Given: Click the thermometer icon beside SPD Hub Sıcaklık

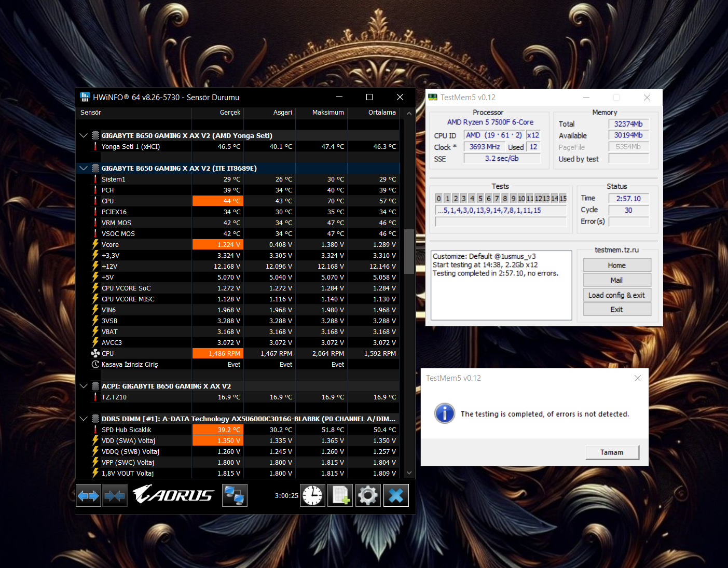Looking at the screenshot, I should (95, 430).
